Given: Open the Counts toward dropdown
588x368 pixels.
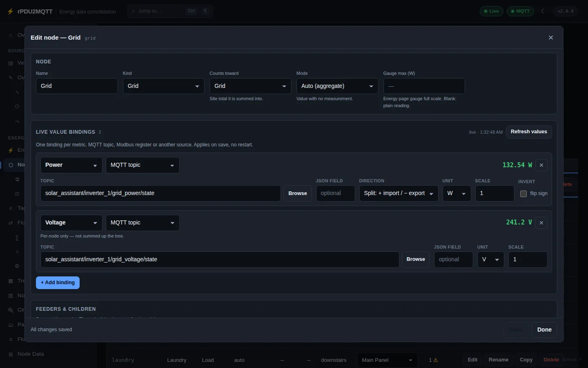Looking at the screenshot, I should tap(250, 86).
